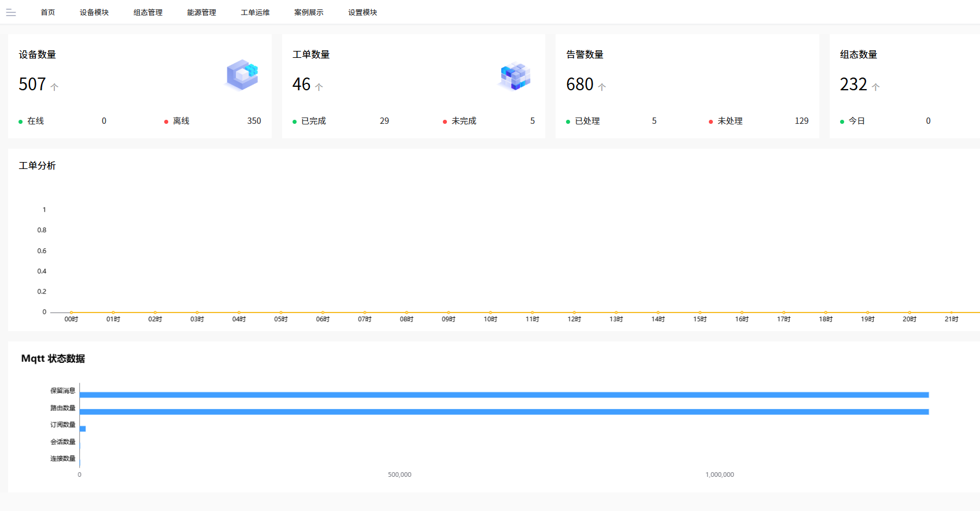Click the up arrow beside 680
980x511 pixels.
[x=602, y=87]
